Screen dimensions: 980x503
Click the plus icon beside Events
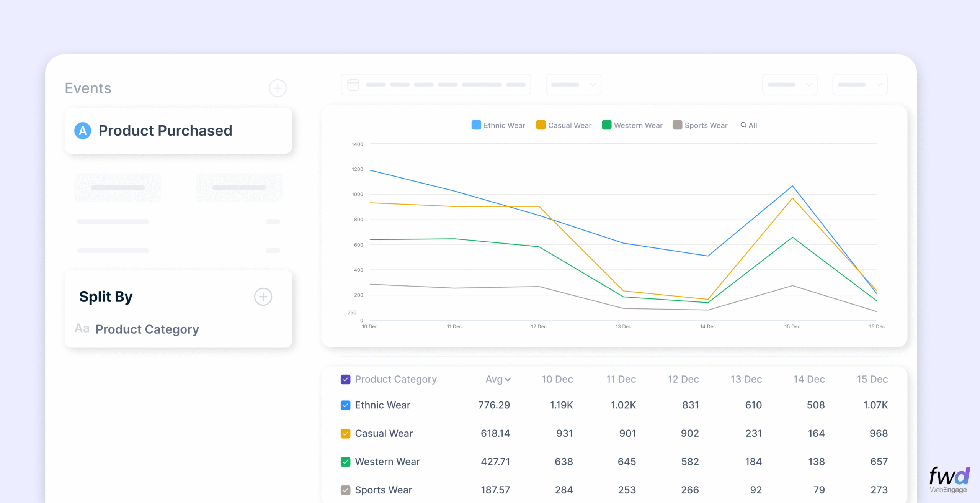click(x=278, y=88)
